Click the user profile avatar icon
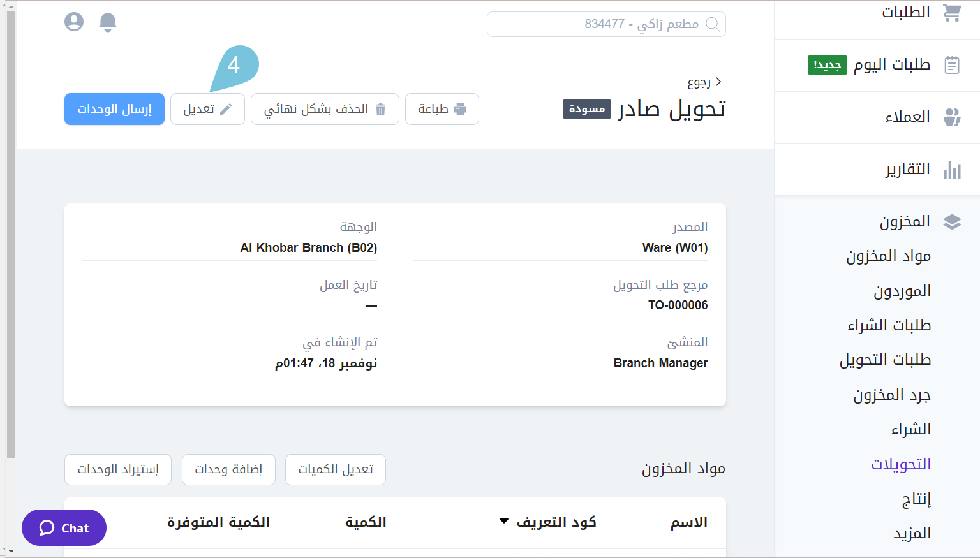980x558 pixels. pyautogui.click(x=73, y=21)
